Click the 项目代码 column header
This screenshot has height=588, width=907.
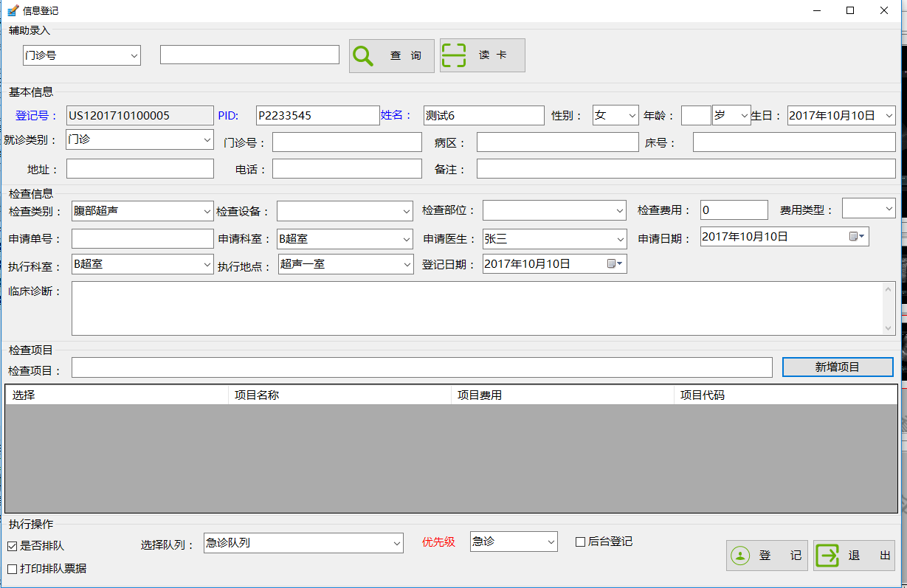click(x=785, y=395)
